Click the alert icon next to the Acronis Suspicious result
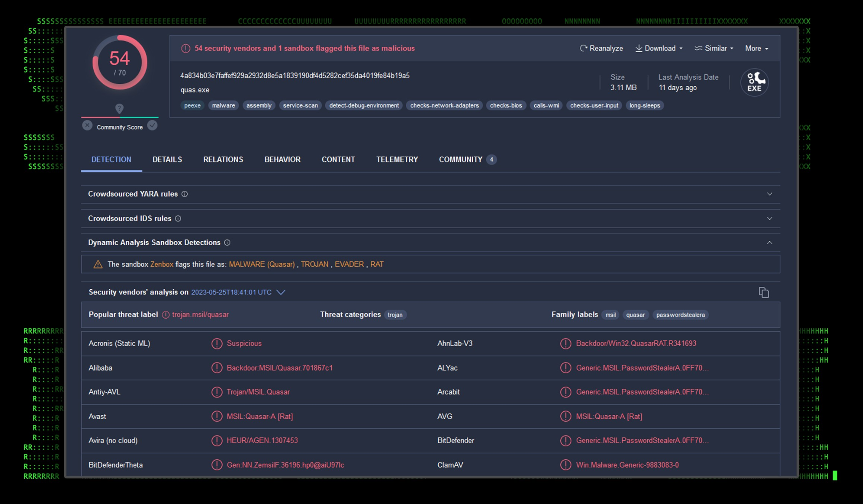 tap(217, 344)
